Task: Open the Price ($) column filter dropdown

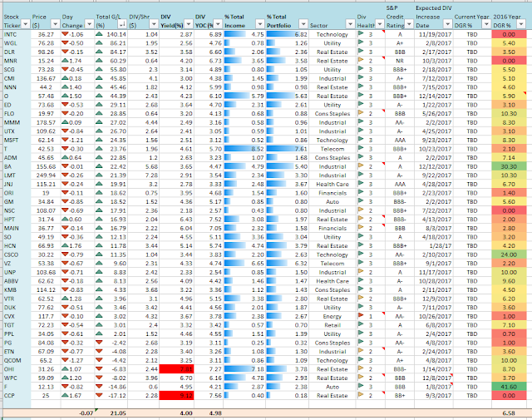Action: 56,24
